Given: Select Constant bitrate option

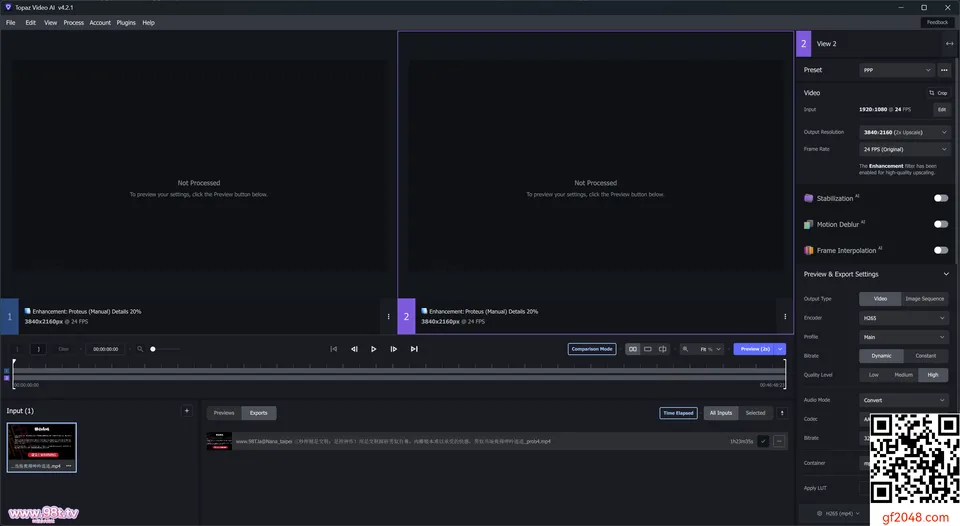Looking at the screenshot, I should pos(926,356).
